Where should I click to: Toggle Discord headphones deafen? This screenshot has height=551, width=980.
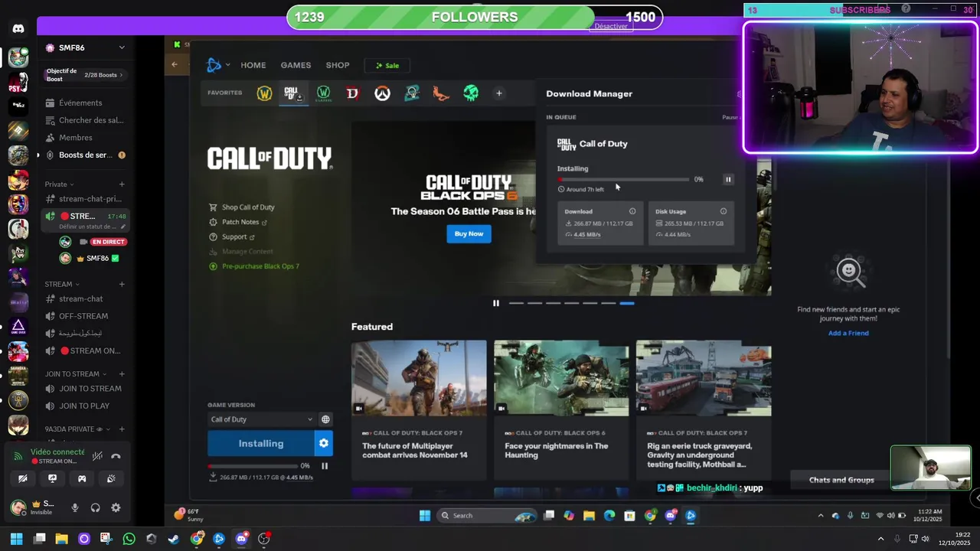[96, 507]
